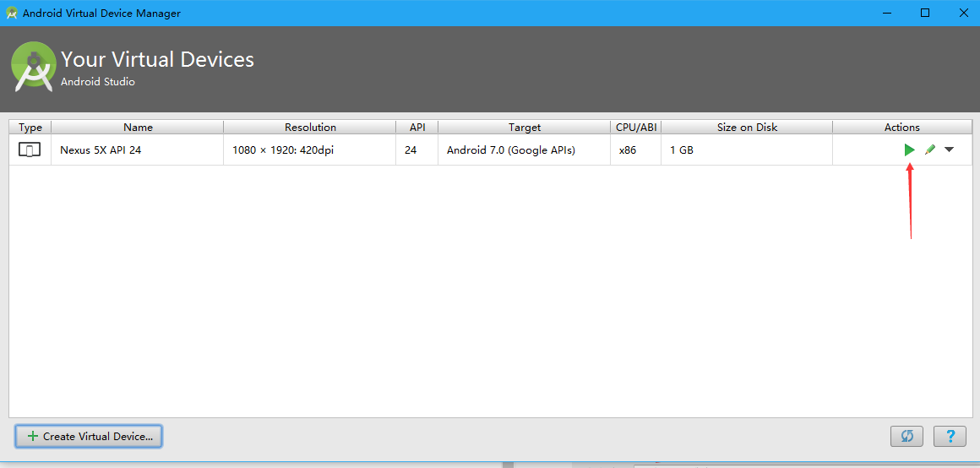Launch Nexus 5X API 24 emulator with play icon

(x=909, y=150)
